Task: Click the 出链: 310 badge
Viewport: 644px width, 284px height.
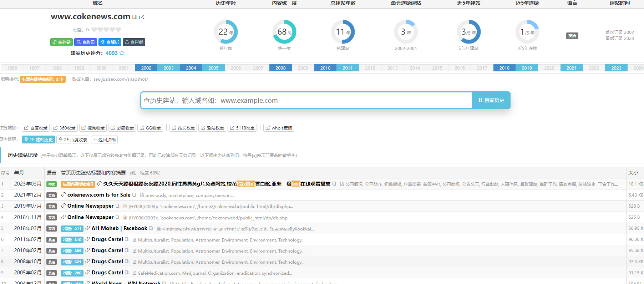Action: 72,240
